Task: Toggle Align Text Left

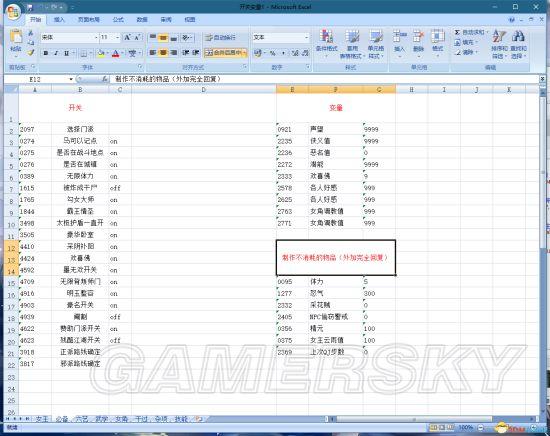Action: pyautogui.click(x=153, y=53)
